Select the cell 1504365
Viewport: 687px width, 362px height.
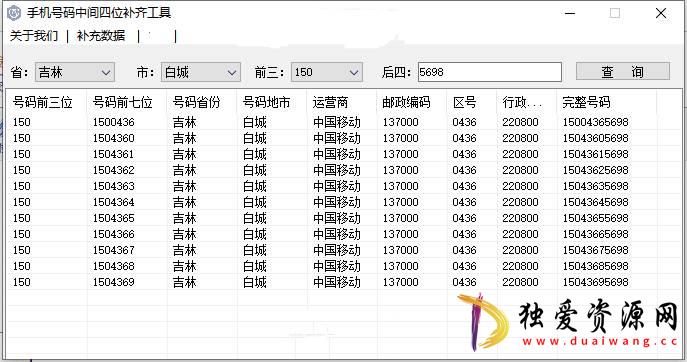113,218
